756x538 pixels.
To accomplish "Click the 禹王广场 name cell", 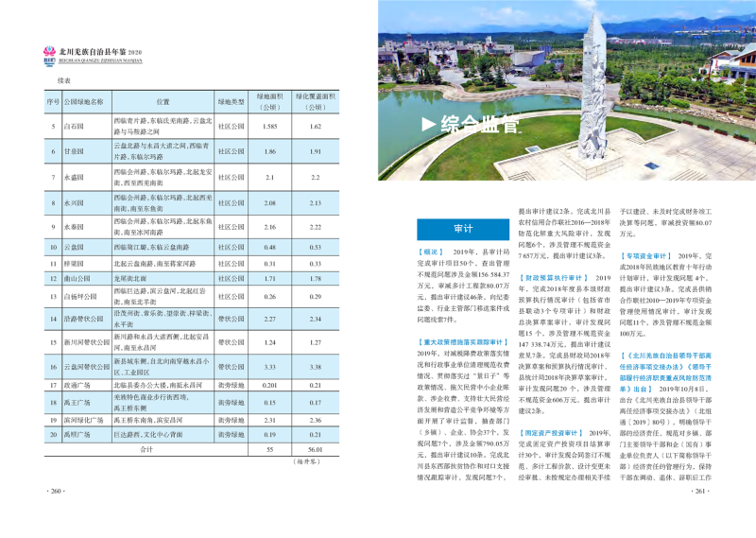I will (x=76, y=402).
